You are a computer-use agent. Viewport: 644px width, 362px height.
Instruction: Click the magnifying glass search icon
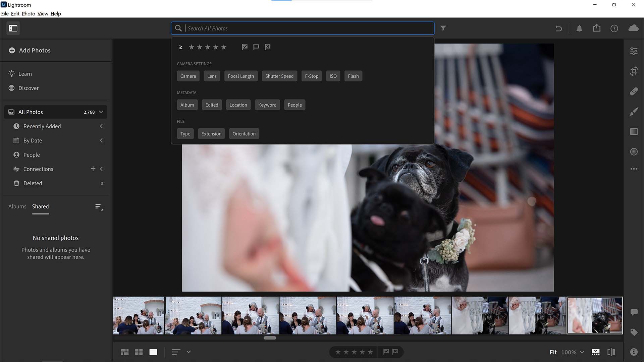coord(178,28)
